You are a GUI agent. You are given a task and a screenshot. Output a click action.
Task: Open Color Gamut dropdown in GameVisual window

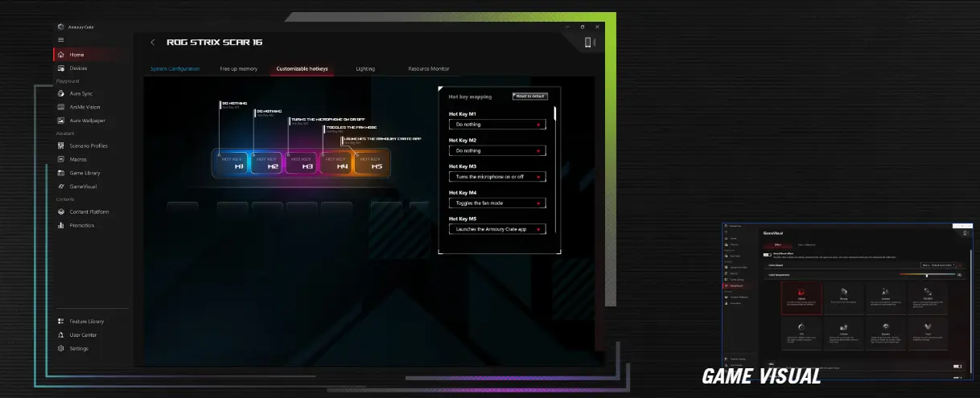938,265
